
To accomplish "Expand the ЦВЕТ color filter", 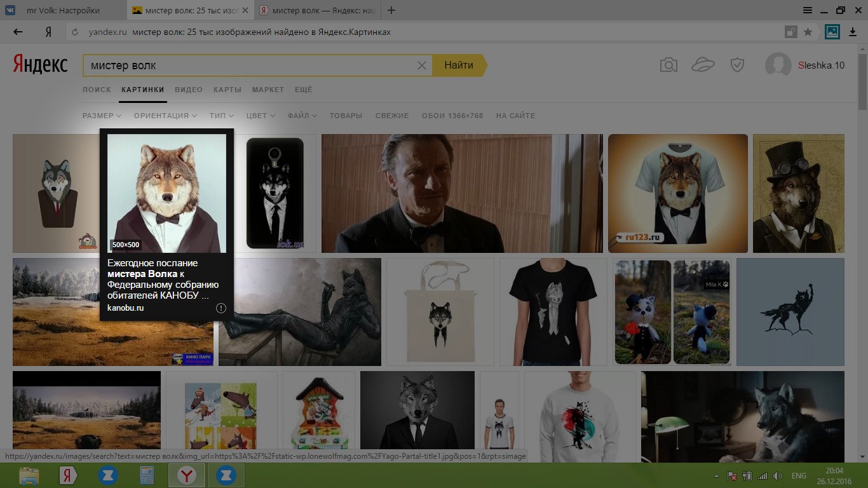I will click(261, 116).
